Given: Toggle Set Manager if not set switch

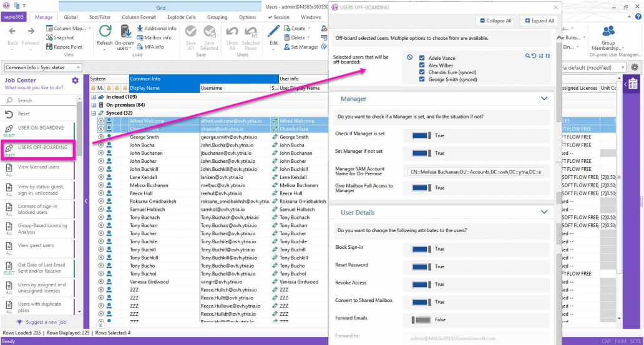Looking at the screenshot, I should coord(422,153).
